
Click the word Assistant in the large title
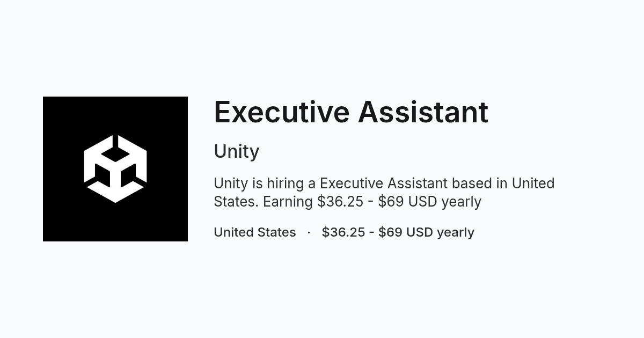pyautogui.click(x=423, y=112)
